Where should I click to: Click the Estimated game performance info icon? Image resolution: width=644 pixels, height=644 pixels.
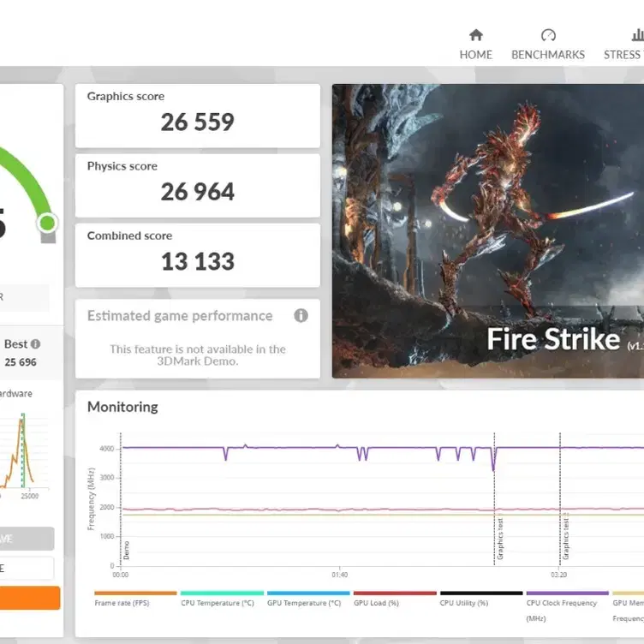click(x=301, y=315)
